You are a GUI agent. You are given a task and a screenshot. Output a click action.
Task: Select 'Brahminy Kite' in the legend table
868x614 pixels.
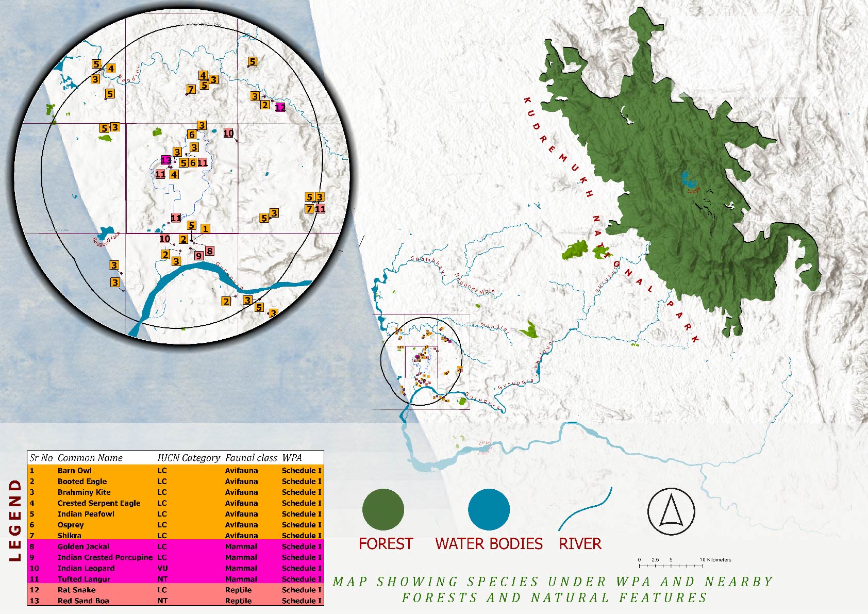click(x=84, y=492)
